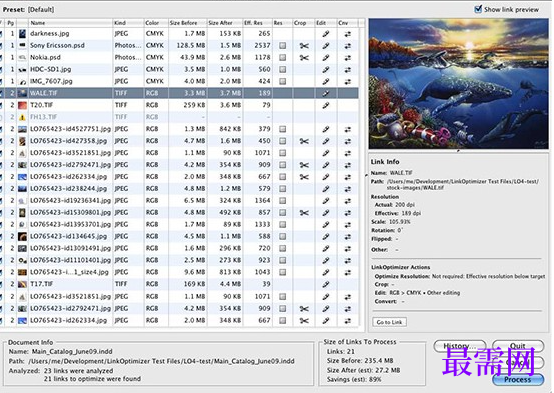Select the HDC-SD1.jpg file name
This screenshot has height=393, width=554.
click(51, 69)
